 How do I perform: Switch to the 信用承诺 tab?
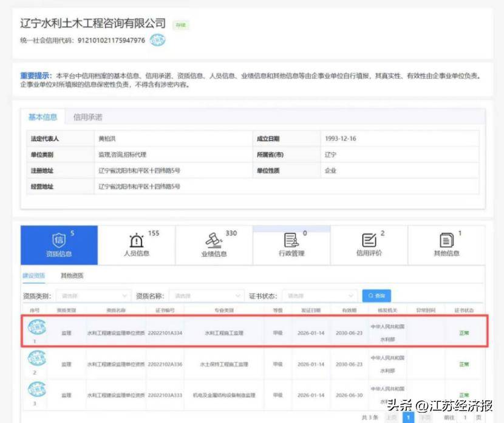tap(88, 117)
